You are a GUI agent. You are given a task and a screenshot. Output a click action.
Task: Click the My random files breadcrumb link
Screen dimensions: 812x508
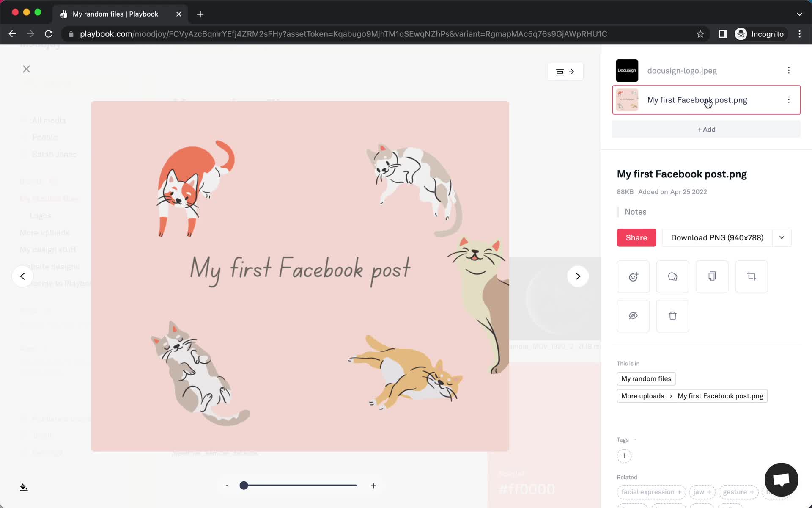click(646, 378)
